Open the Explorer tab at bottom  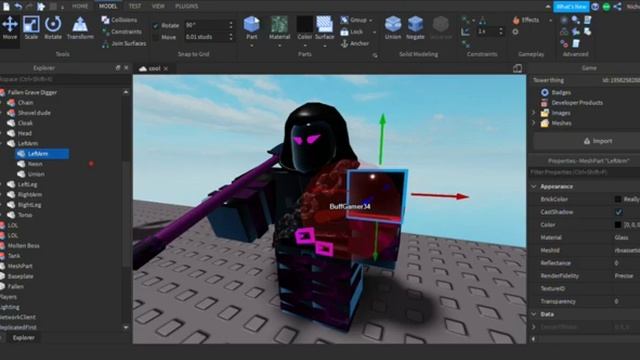pyautogui.click(x=23, y=338)
